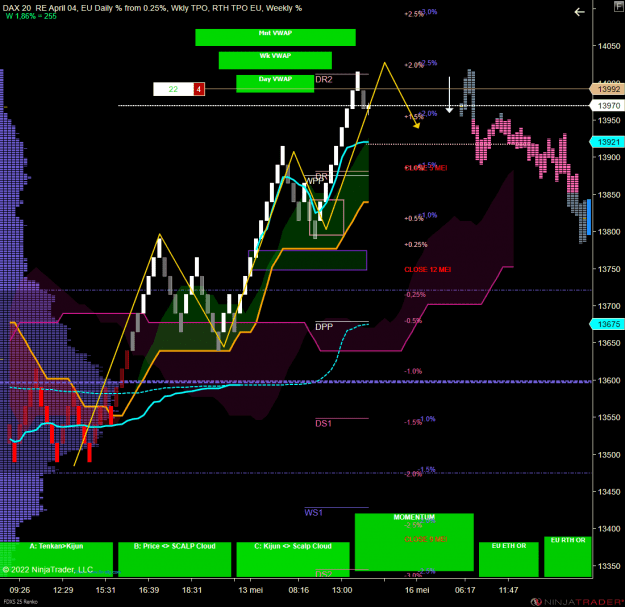The height and width of the screenshot is (607, 625).
Task: Click the C: Kijun <> Scalp Cloud box
Action: 293,559
